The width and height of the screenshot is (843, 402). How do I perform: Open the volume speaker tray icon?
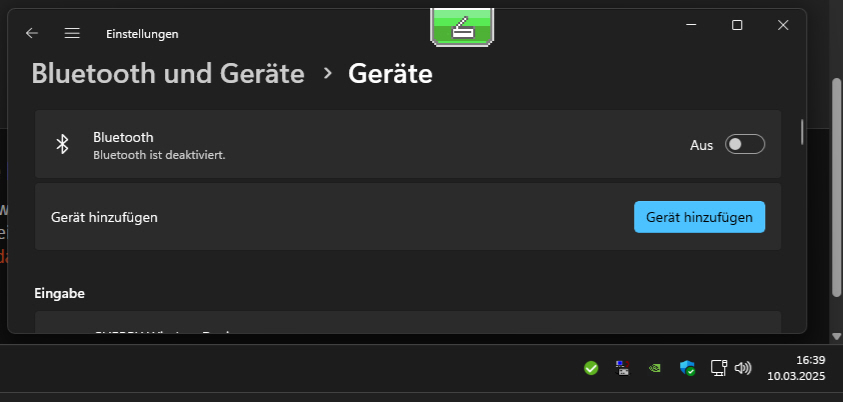click(x=742, y=368)
